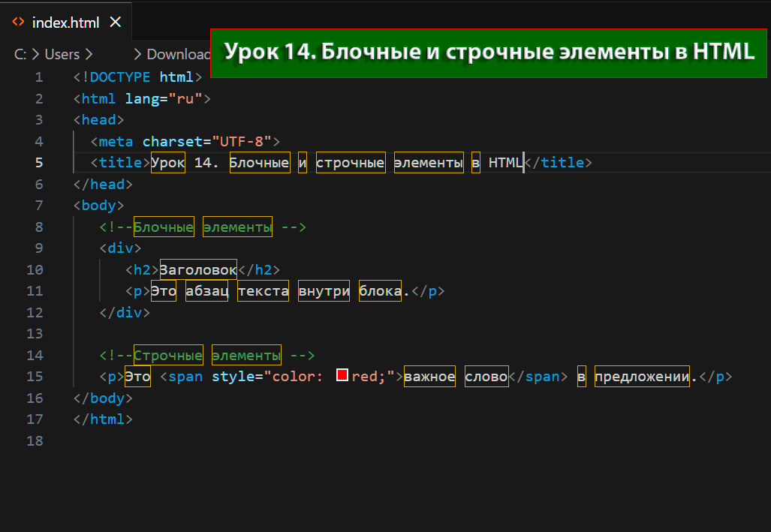Click the word "предложении" on line 15
The height and width of the screenshot is (532, 771).
[x=642, y=377]
